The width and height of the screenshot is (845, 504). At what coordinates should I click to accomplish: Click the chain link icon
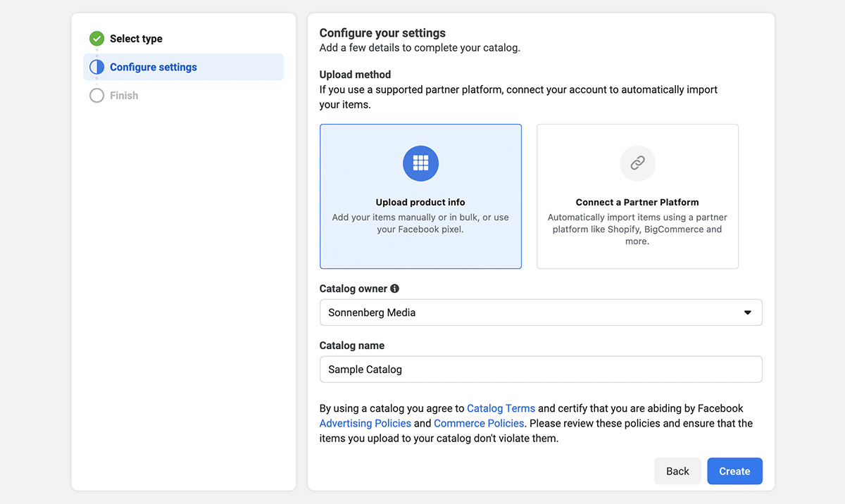(x=637, y=163)
